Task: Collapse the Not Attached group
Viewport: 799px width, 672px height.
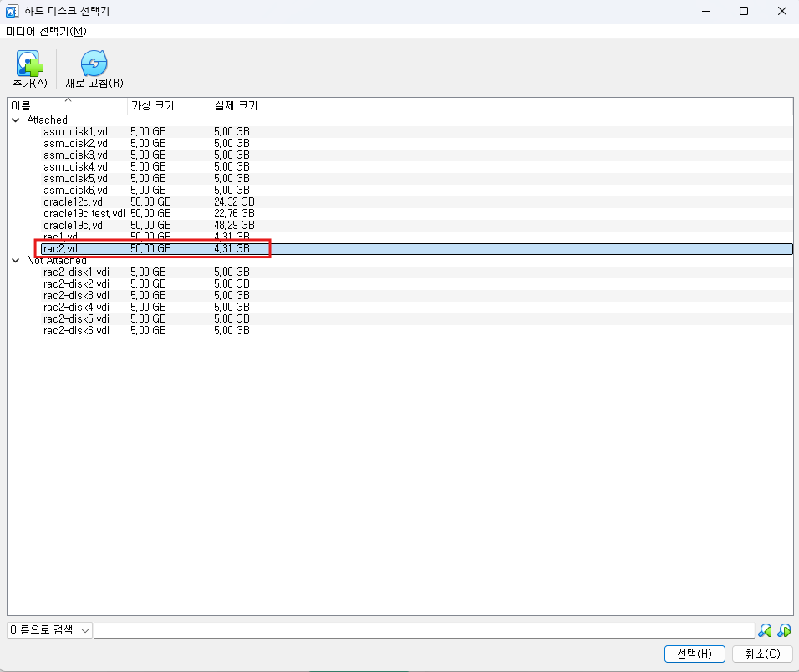Action: coord(16,260)
